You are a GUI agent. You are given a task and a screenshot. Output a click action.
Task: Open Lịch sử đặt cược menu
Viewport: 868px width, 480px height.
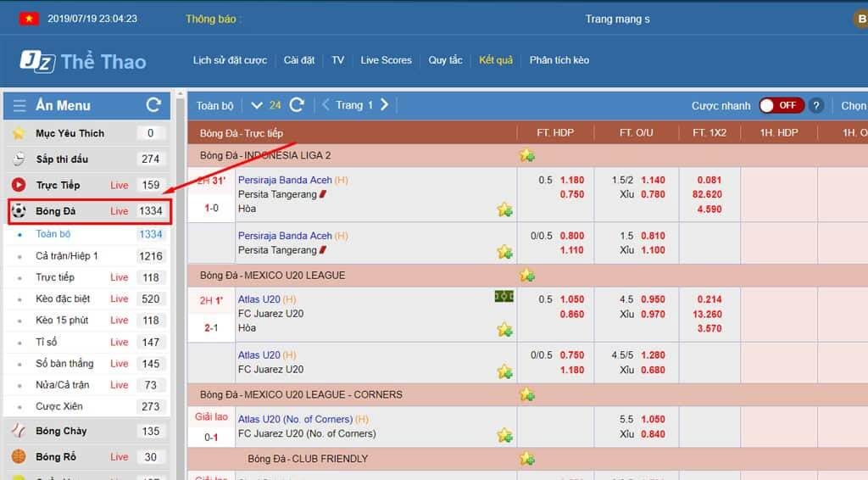230,60
